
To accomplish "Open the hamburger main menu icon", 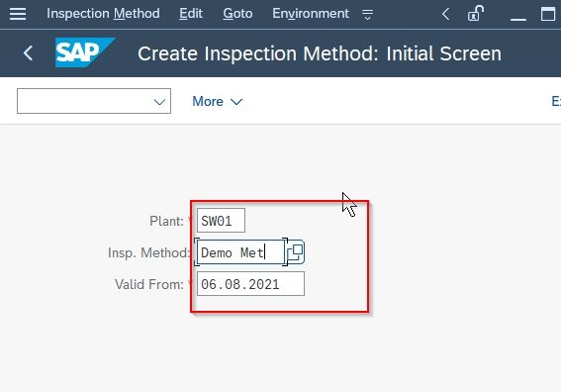I will pyautogui.click(x=18, y=14).
